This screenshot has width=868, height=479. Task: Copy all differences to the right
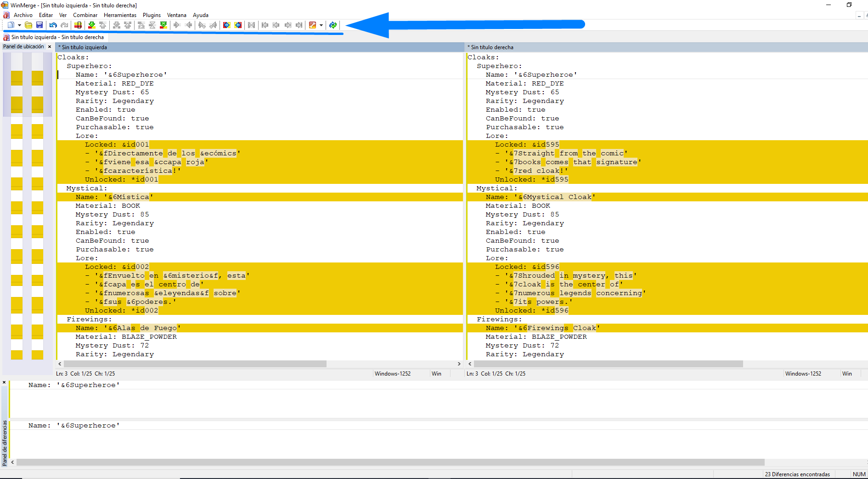[226, 25]
